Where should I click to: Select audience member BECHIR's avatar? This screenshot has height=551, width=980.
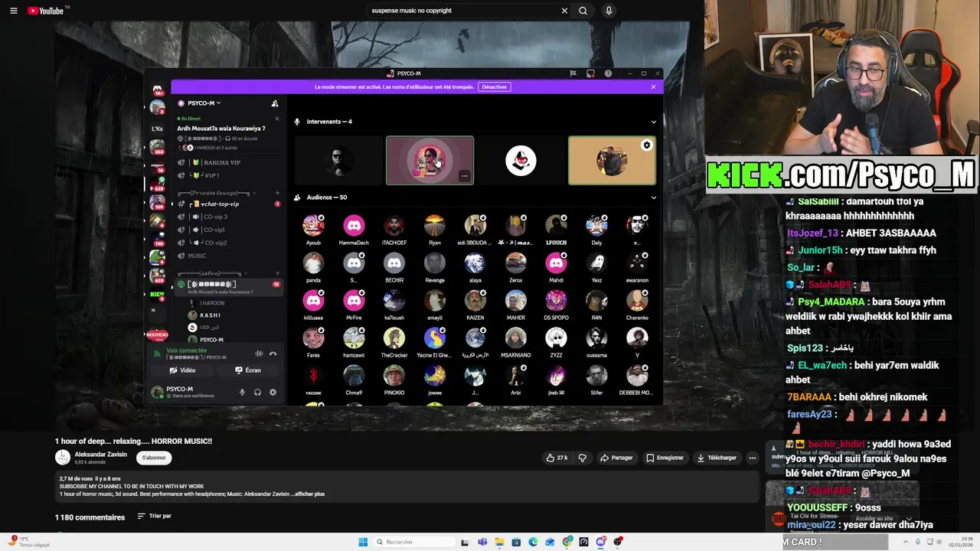(394, 262)
